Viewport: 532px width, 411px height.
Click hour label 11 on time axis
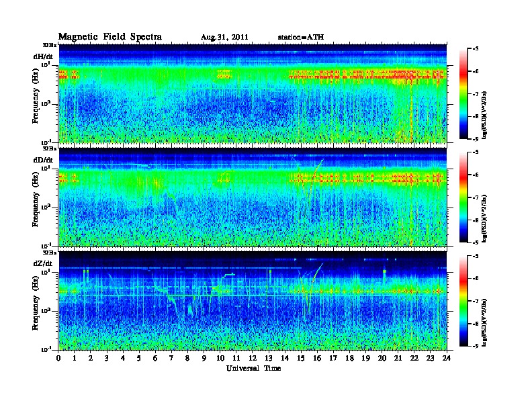point(236,358)
